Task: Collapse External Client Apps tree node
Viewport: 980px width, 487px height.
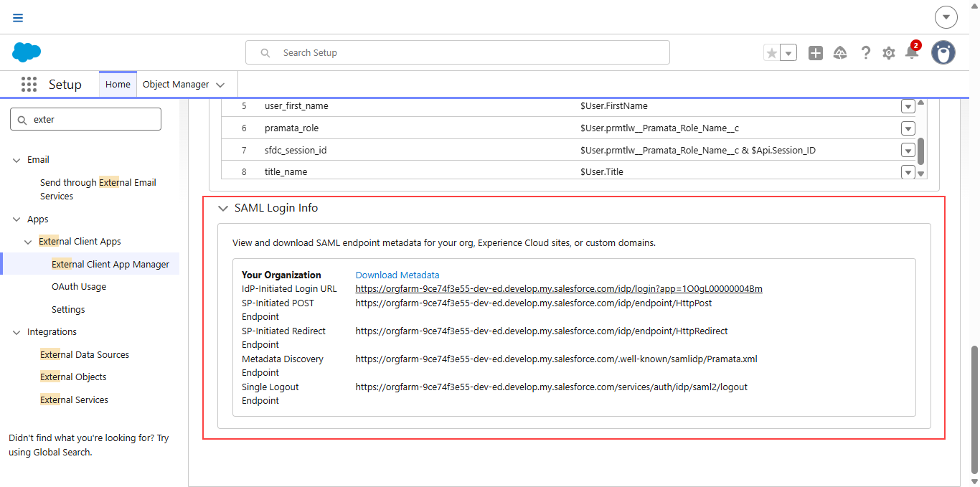Action: point(29,242)
